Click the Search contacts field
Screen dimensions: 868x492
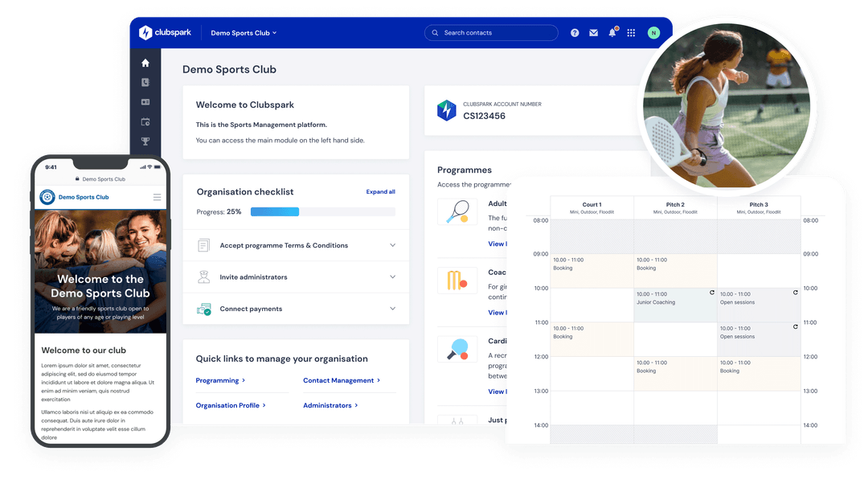[x=491, y=33]
